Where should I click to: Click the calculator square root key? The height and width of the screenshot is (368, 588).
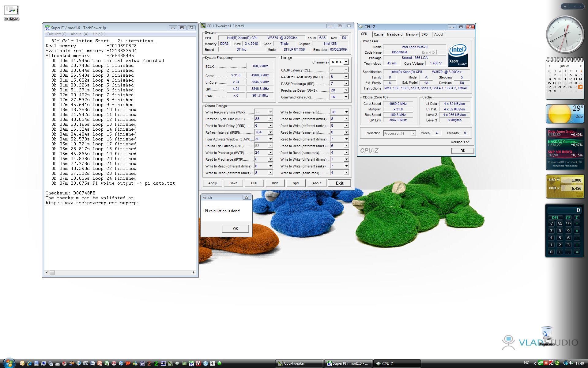(x=551, y=224)
